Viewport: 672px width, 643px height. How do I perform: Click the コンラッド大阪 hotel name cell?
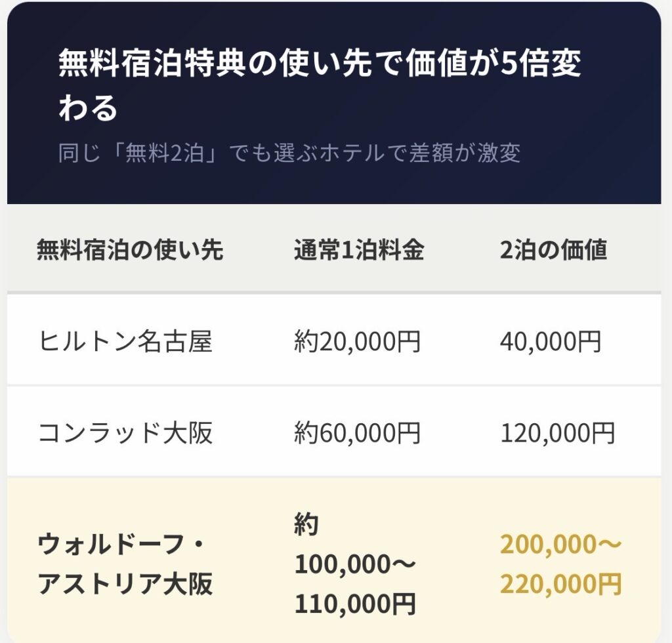[126, 433]
